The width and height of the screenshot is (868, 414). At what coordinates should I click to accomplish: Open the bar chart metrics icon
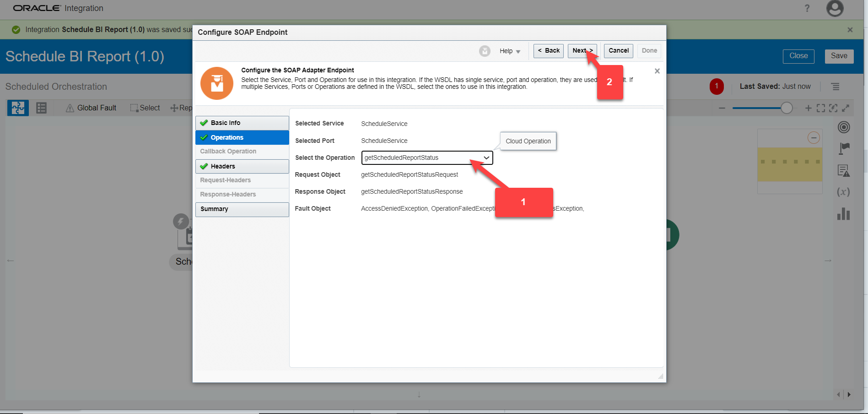[x=843, y=214]
